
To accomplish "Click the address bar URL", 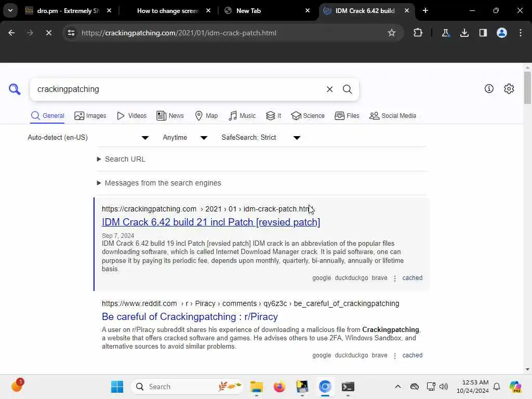I will (x=179, y=33).
